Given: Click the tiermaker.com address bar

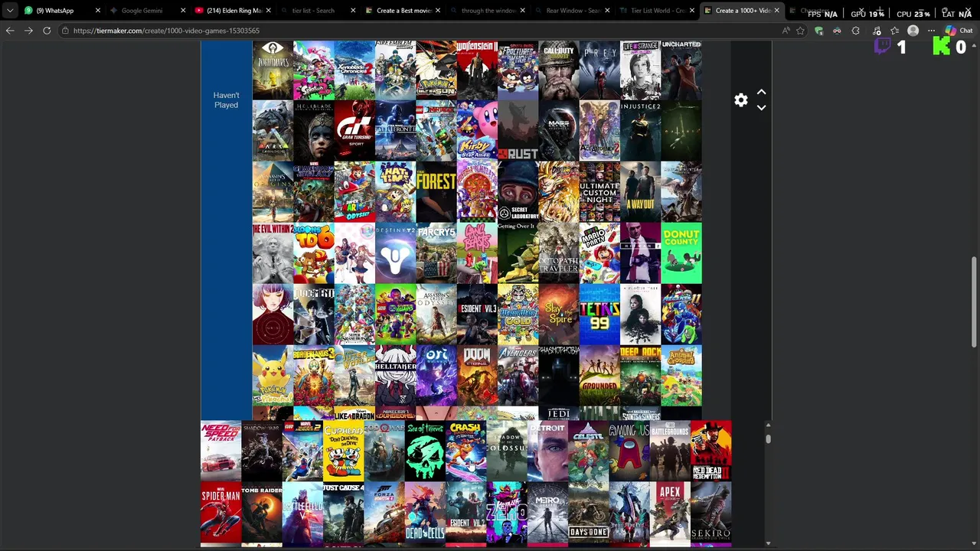Looking at the screenshot, I should pyautogui.click(x=421, y=31).
